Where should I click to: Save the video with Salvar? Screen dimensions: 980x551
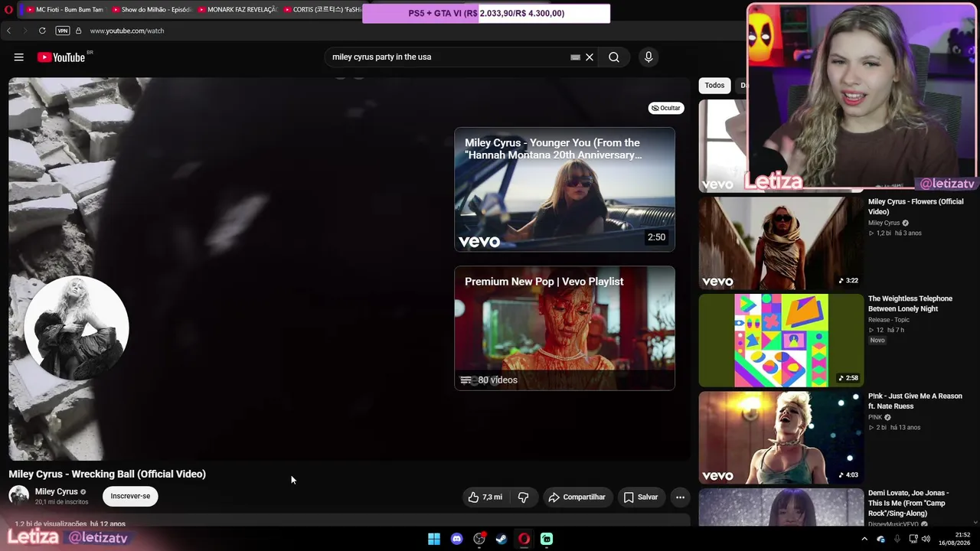(x=641, y=497)
